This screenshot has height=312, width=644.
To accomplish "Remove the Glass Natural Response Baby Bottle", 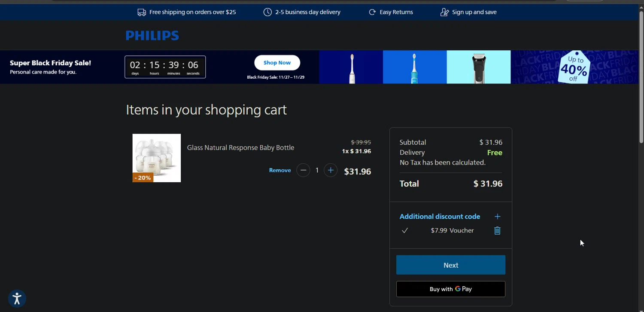I will [x=280, y=170].
